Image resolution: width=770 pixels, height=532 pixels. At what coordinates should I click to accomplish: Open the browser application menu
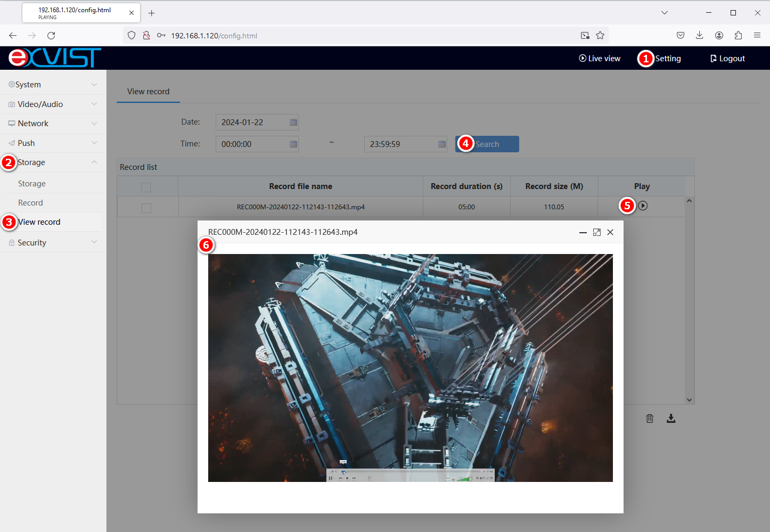pyautogui.click(x=757, y=36)
